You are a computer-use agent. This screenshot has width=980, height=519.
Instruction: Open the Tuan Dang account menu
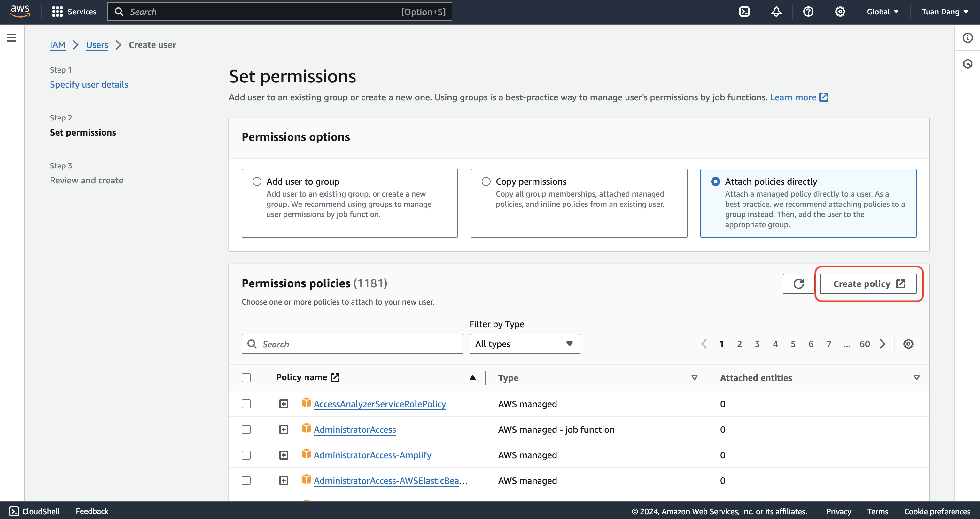click(945, 12)
